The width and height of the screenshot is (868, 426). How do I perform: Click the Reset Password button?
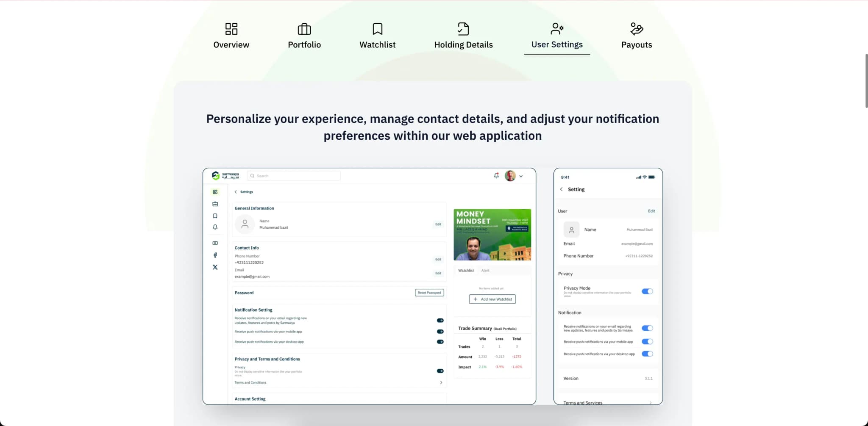coord(429,293)
